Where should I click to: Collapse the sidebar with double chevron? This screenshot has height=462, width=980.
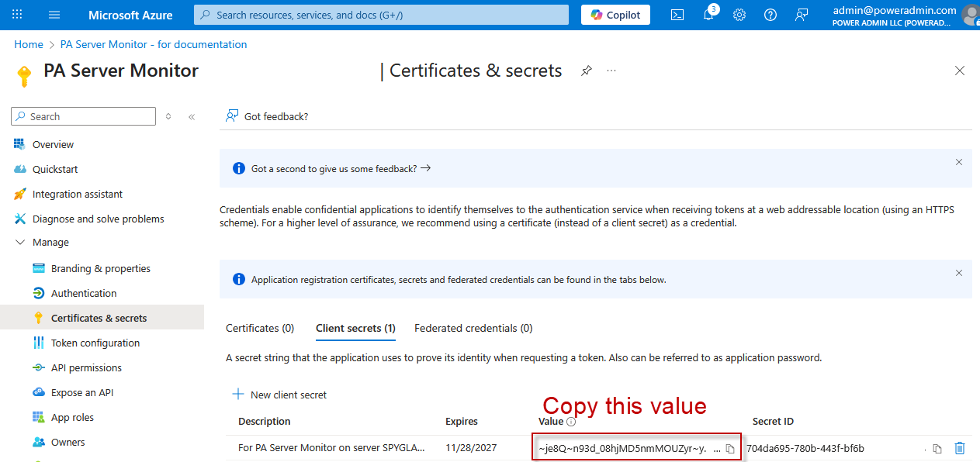coord(192,117)
